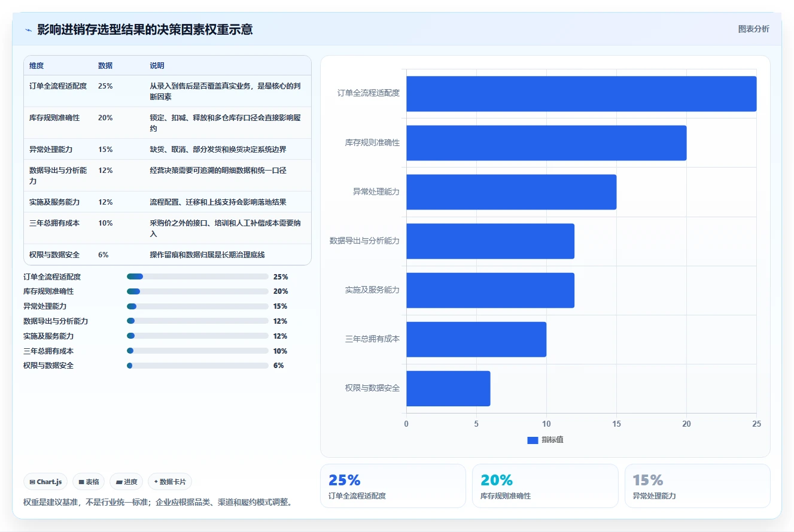Select the 实施及服务能力 bar in the chart
The width and height of the screenshot is (794, 532).
point(491,290)
